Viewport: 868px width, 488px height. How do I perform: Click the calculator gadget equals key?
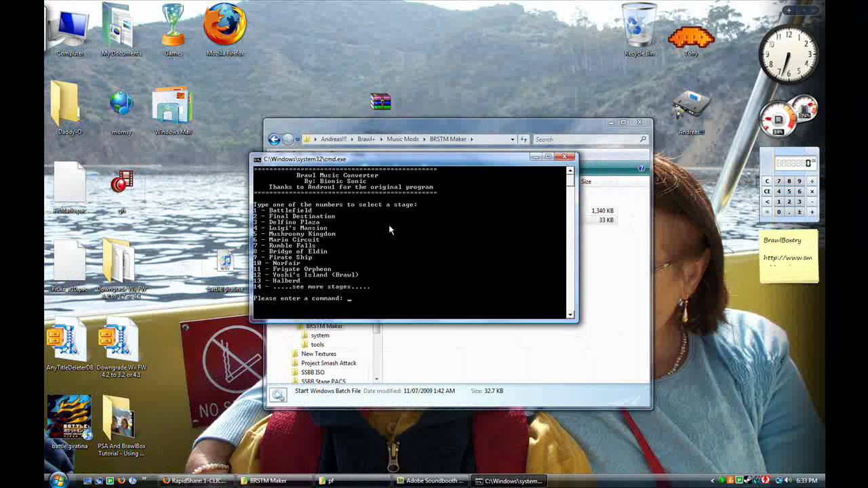click(768, 212)
